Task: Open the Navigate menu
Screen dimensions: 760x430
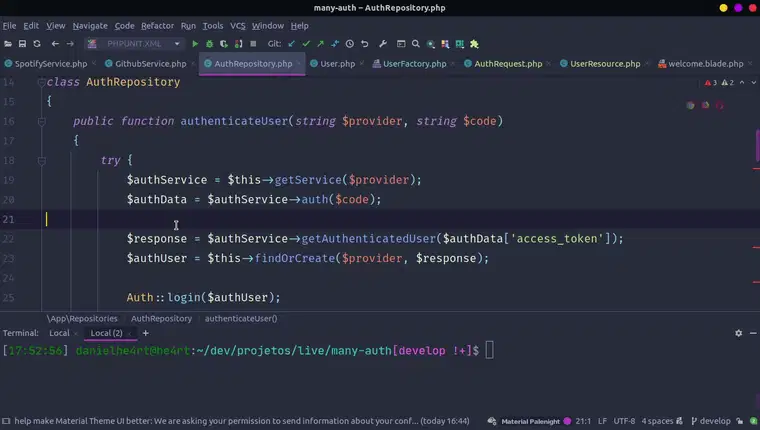Action: (x=90, y=26)
